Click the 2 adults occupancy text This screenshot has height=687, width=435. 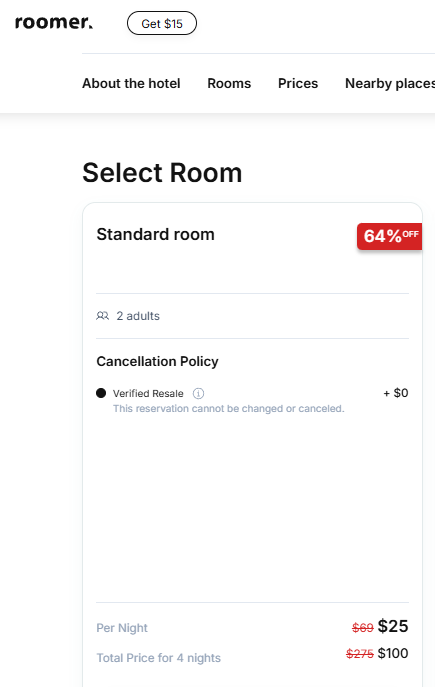point(138,316)
